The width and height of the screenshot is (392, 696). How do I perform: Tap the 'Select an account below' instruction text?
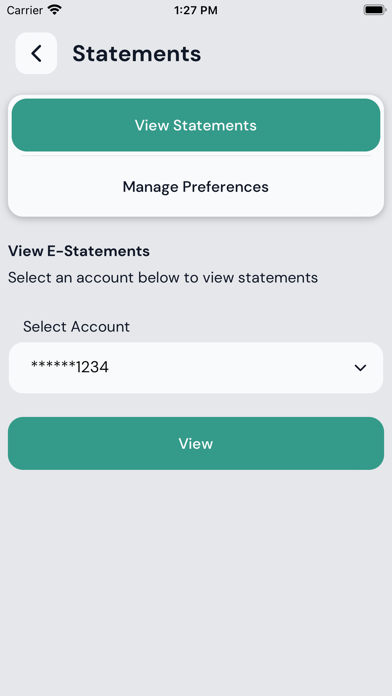[x=163, y=278]
